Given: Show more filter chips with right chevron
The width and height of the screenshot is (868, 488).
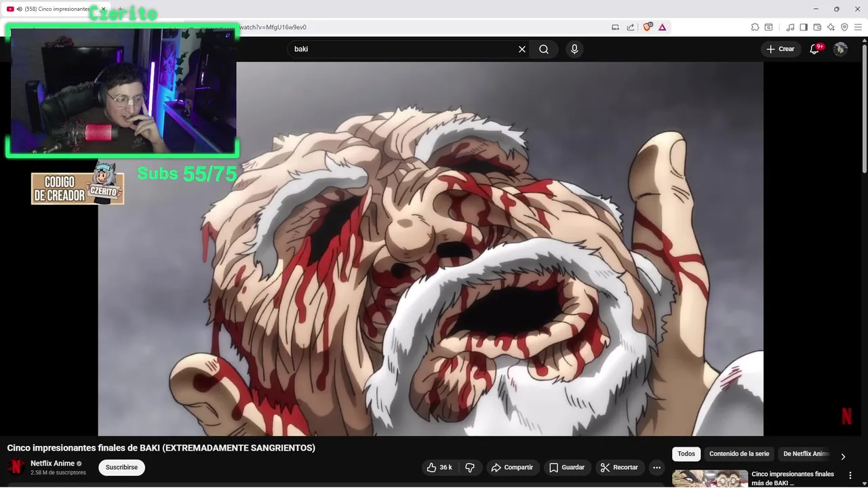Looking at the screenshot, I should (x=843, y=456).
